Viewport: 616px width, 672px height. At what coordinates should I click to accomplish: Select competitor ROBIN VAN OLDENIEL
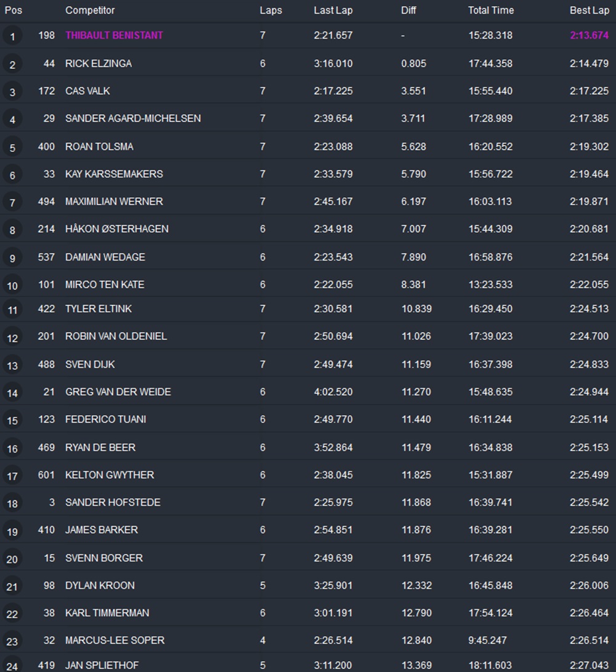pyautogui.click(x=116, y=336)
